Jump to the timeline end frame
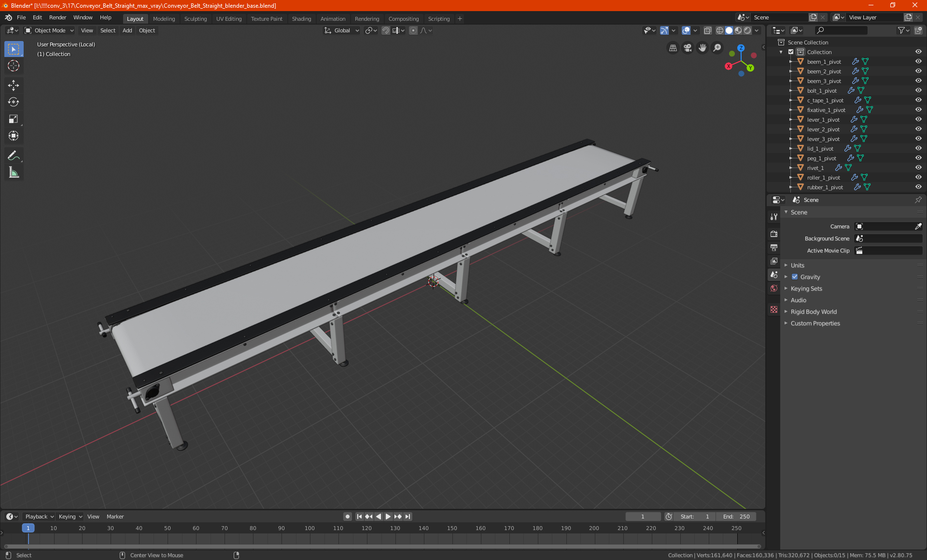Screen dimensions: 927x560 tap(408, 517)
